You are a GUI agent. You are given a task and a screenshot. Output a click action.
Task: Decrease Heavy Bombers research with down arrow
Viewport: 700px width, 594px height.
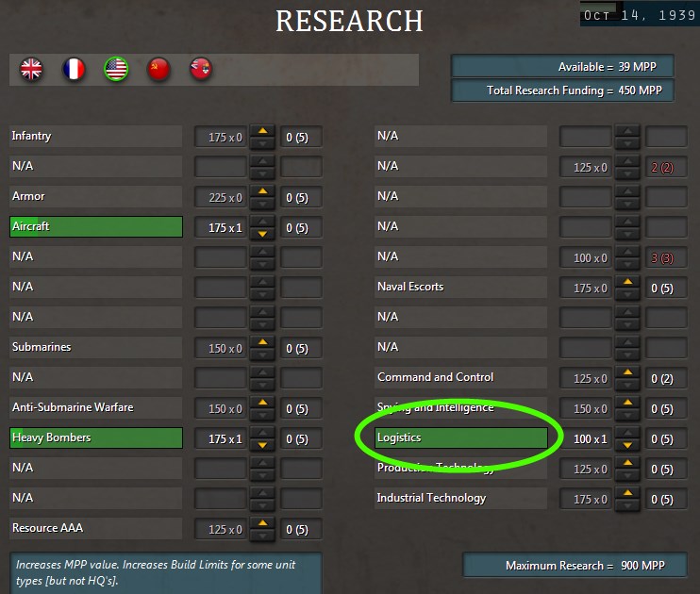pos(263,444)
